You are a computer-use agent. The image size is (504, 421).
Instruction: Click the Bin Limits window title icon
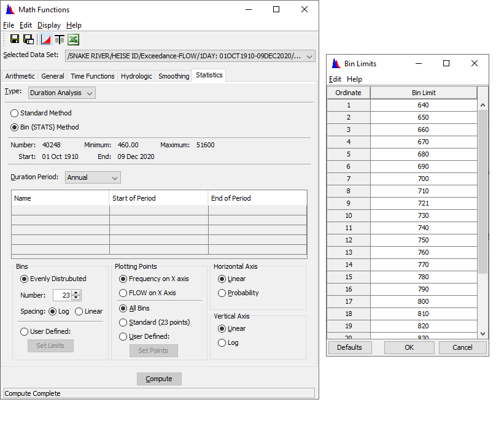click(x=336, y=64)
